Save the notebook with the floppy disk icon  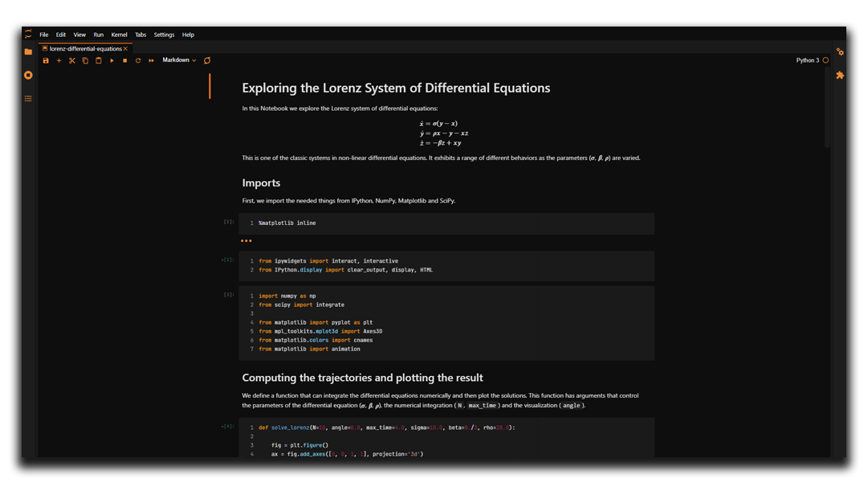pyautogui.click(x=46, y=60)
